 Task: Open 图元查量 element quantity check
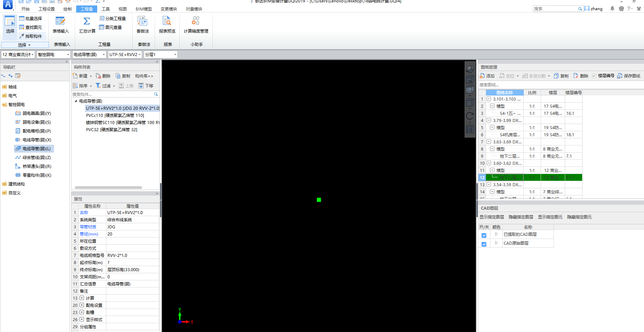click(x=110, y=27)
